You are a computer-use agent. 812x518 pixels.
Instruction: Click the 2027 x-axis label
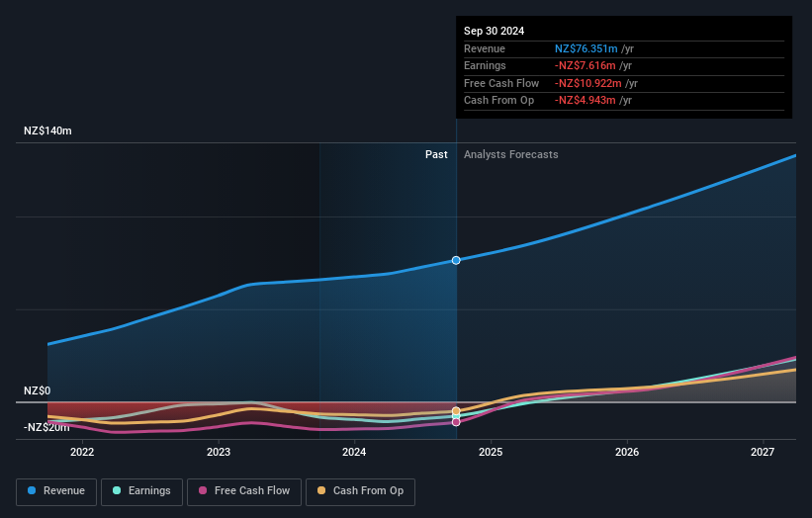point(763,452)
